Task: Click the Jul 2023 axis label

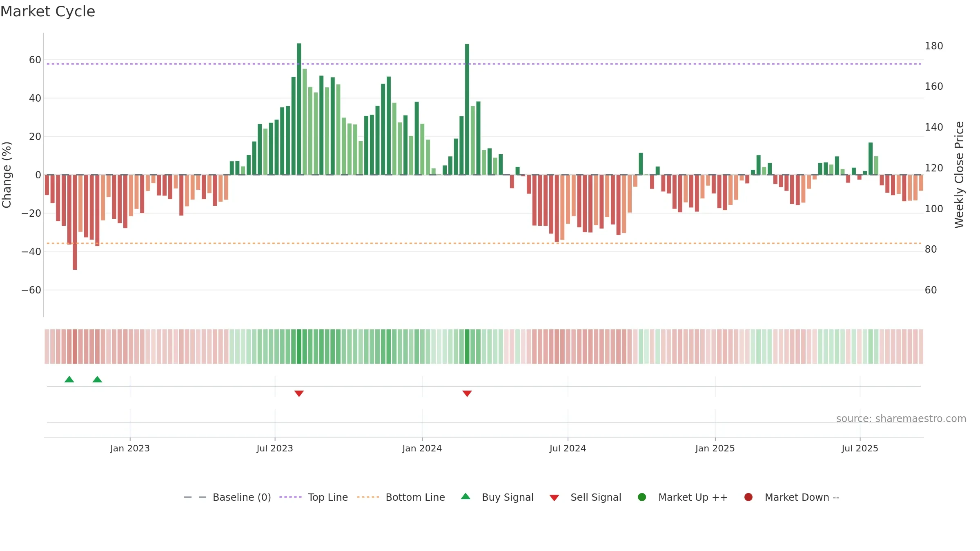Action: click(x=275, y=449)
